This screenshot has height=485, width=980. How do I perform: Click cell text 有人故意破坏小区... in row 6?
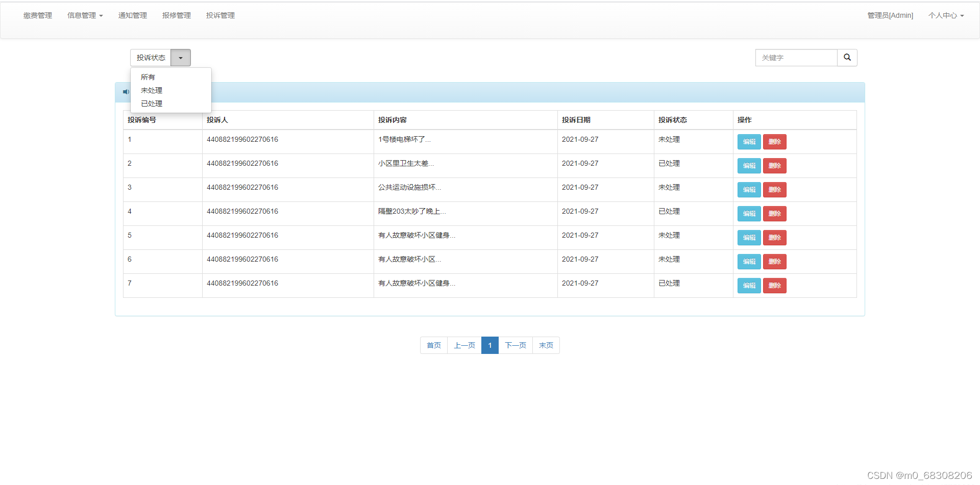click(409, 259)
